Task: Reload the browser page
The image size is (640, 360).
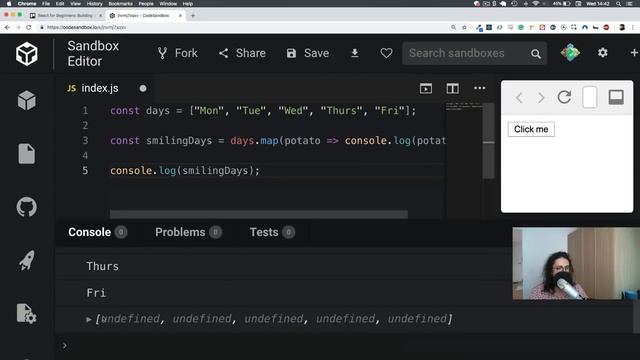Action: [x=29, y=27]
